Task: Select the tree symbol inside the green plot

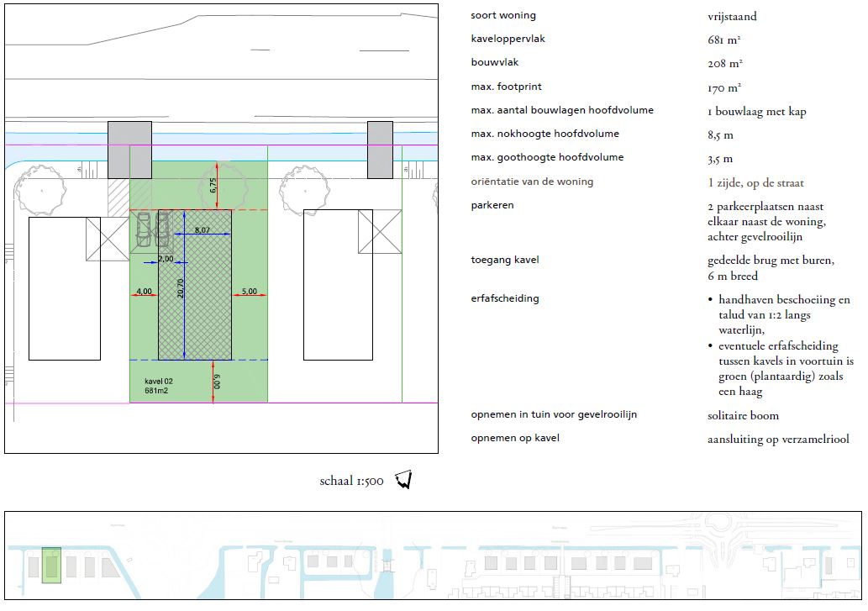Action: tap(220, 187)
